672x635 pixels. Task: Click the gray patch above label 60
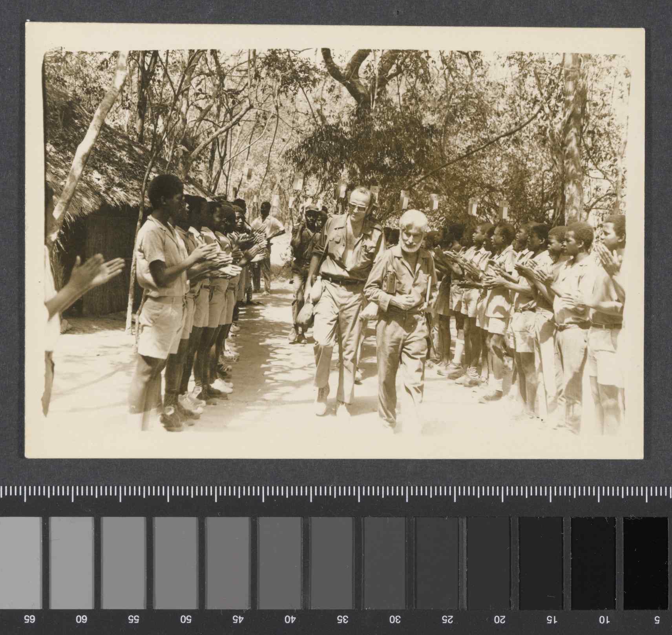[x=71, y=563]
